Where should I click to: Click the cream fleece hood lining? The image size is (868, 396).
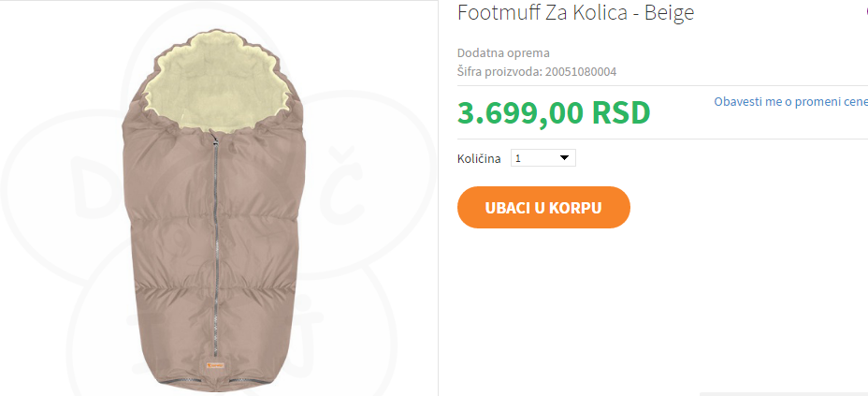(216, 83)
